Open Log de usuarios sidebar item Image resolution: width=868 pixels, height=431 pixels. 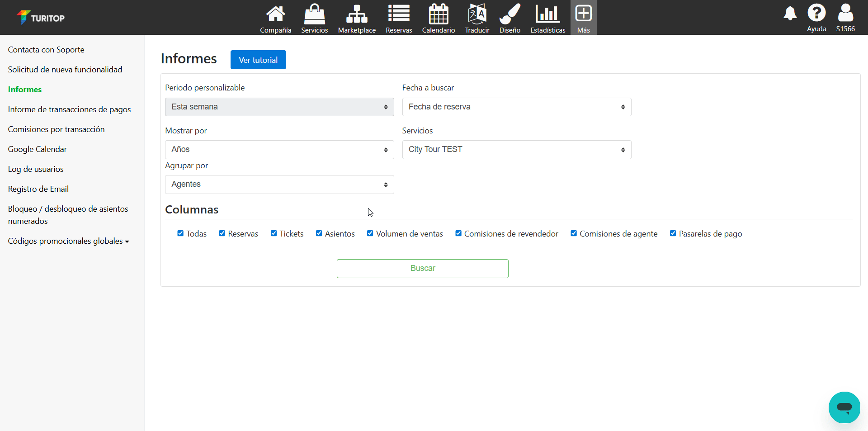click(x=36, y=169)
